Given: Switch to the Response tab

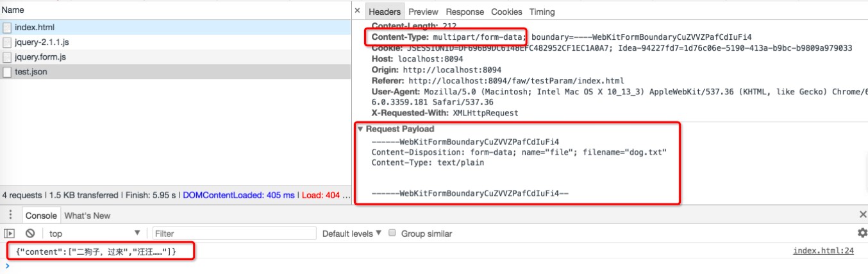Looking at the screenshot, I should point(465,12).
